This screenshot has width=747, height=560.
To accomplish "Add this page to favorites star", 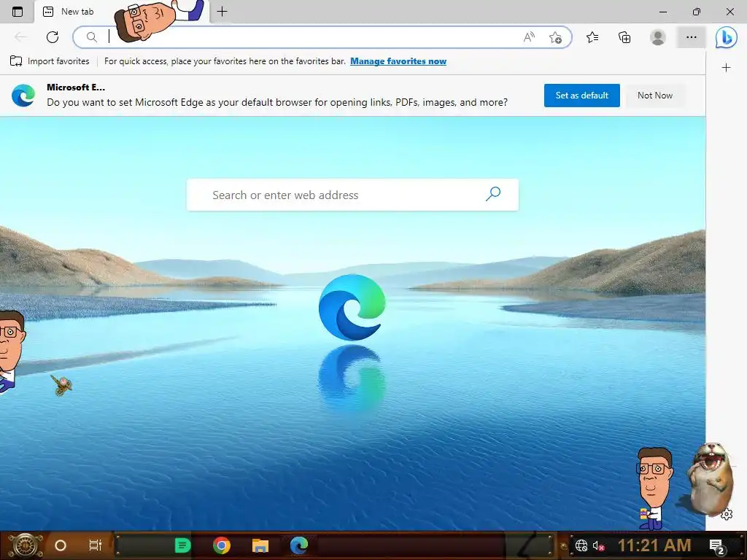I will click(x=555, y=37).
